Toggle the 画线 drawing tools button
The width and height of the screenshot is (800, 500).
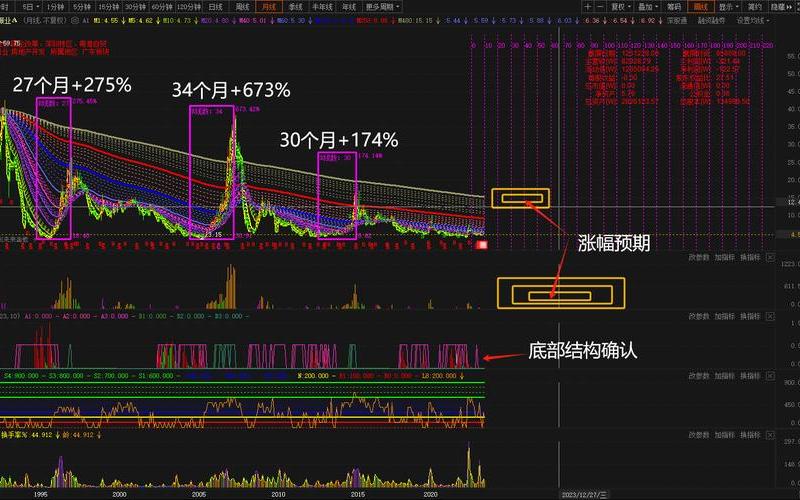click(701, 7)
